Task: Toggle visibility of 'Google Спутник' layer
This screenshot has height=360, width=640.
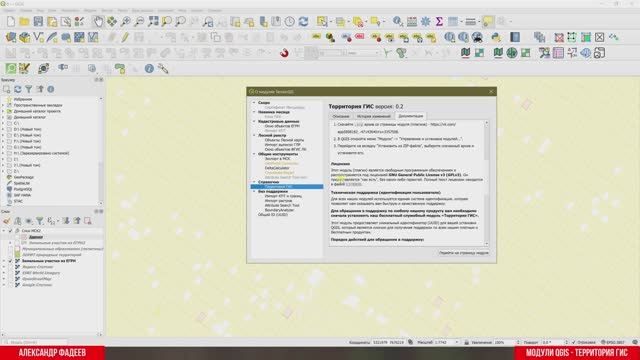Action: pos(11,285)
